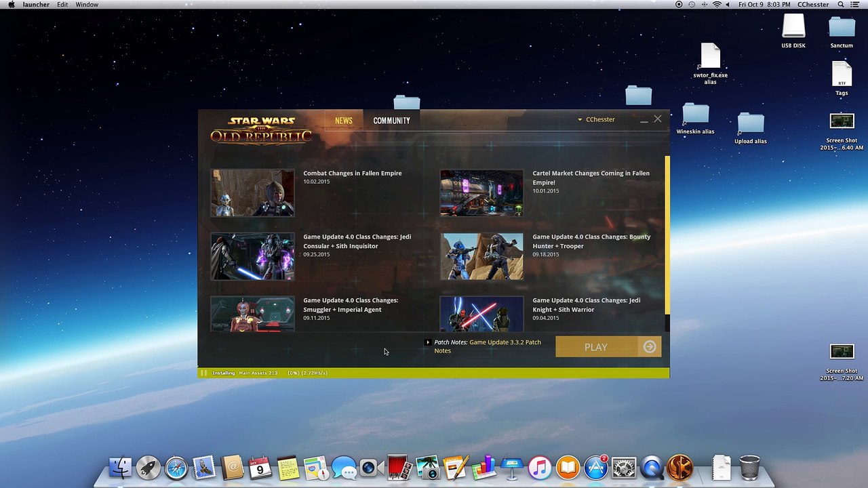Pause the installation in launcher status bar
This screenshot has width=868, height=488.
click(203, 373)
